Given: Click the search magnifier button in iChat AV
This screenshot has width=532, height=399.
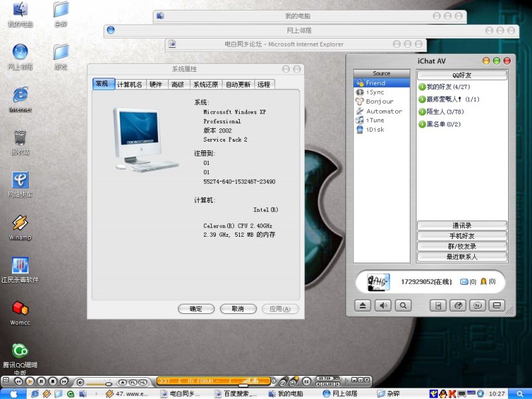Looking at the screenshot, I should pyautogui.click(x=403, y=306).
